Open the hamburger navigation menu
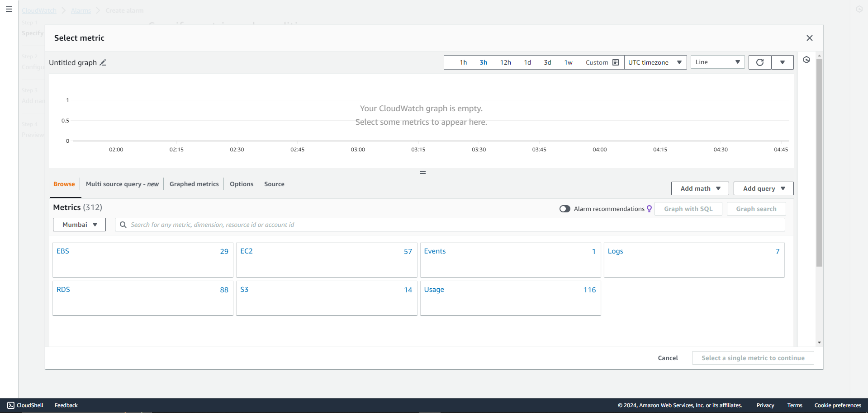The image size is (868, 413). 9,9
